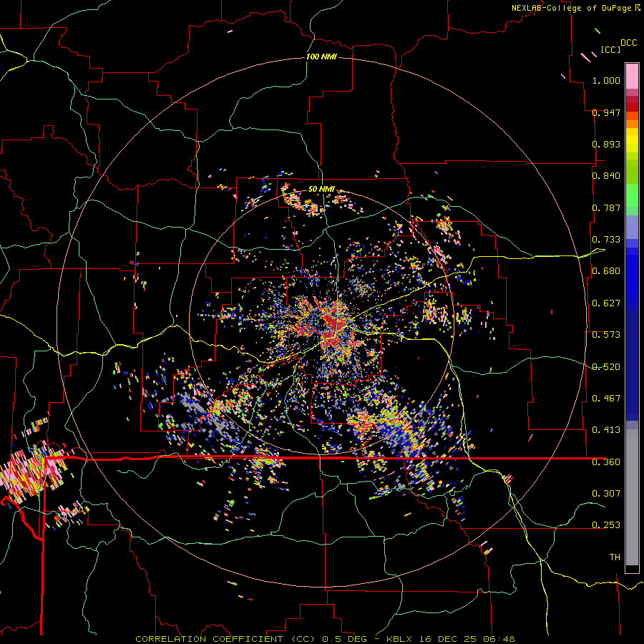Screen dimensions: 644x644
Task: Click the KBLX station identifier in caption
Action: click(401, 639)
